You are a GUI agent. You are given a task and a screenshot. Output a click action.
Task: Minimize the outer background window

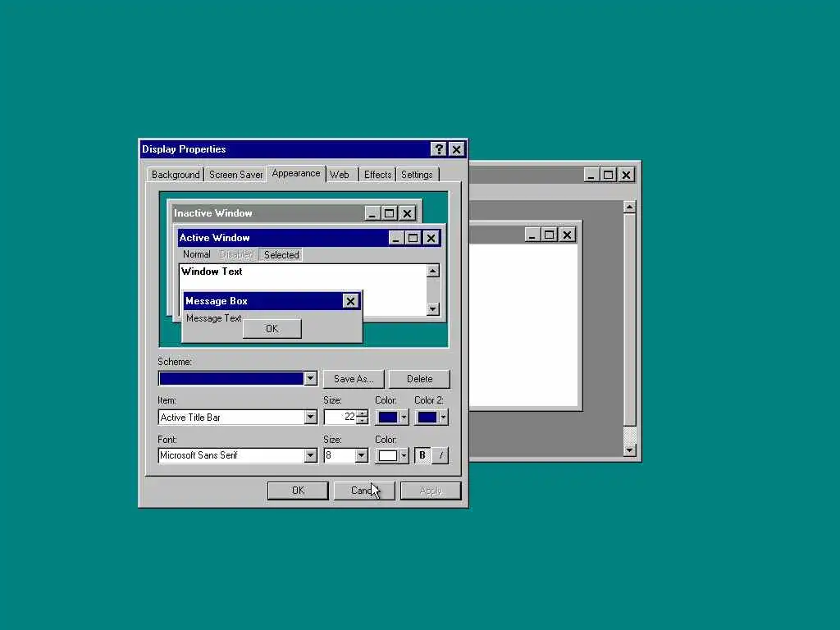click(591, 175)
